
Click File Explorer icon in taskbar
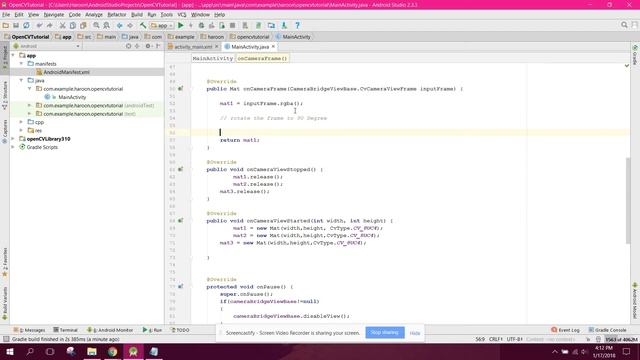[92, 351]
